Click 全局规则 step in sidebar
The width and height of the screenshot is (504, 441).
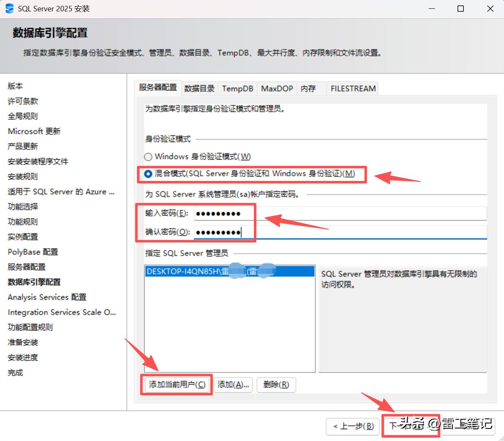click(23, 116)
